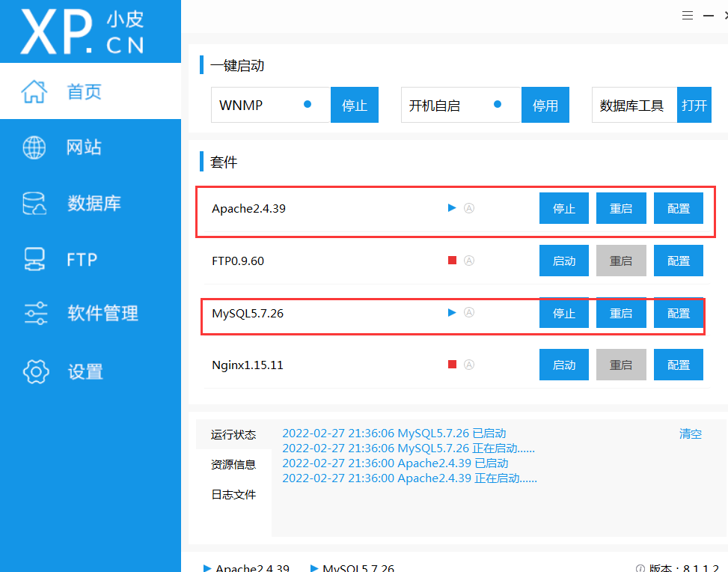The width and height of the screenshot is (728, 572).
Task: Start the Nginx1.15.11 service with 启动
Action: pyautogui.click(x=563, y=365)
